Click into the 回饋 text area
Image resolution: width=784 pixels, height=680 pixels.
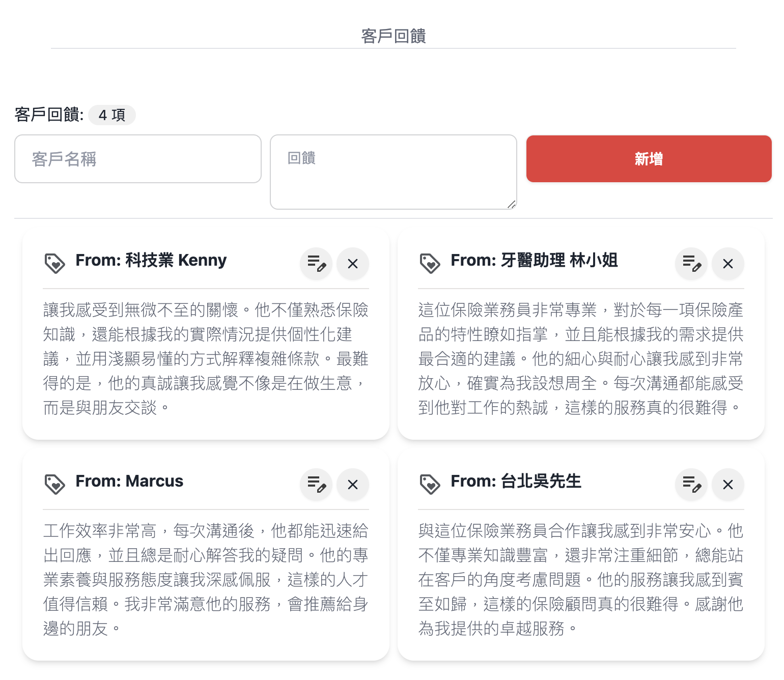393,172
